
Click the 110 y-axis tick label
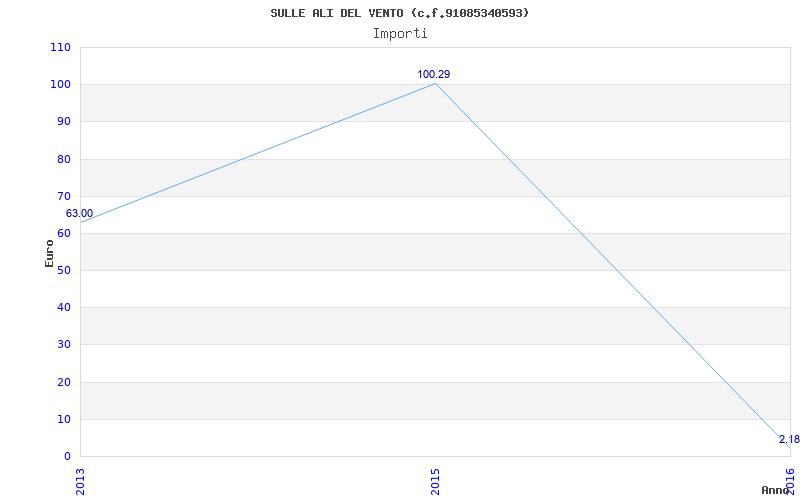[60, 47]
